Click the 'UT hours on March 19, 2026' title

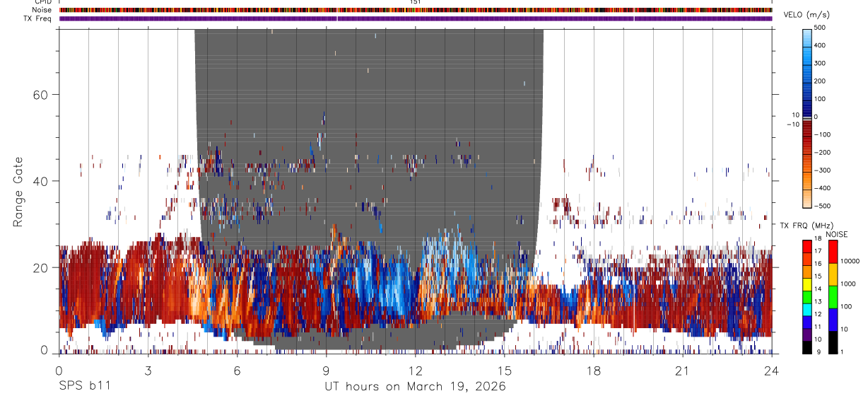click(415, 387)
